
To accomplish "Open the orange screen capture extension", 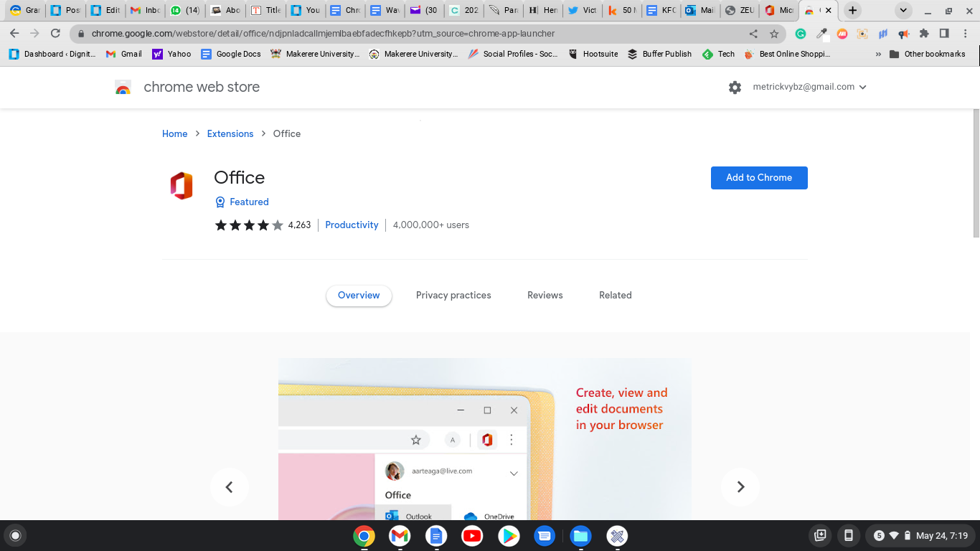I will pyautogui.click(x=862, y=34).
